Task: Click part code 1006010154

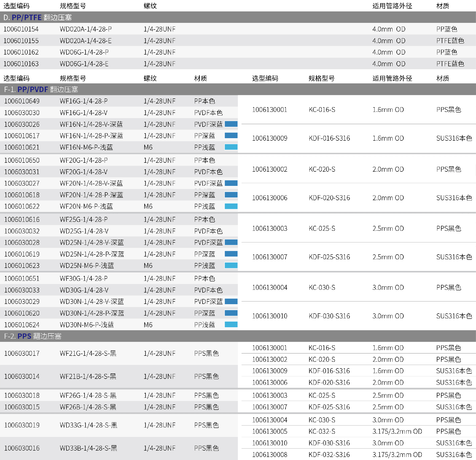Action: [21, 29]
